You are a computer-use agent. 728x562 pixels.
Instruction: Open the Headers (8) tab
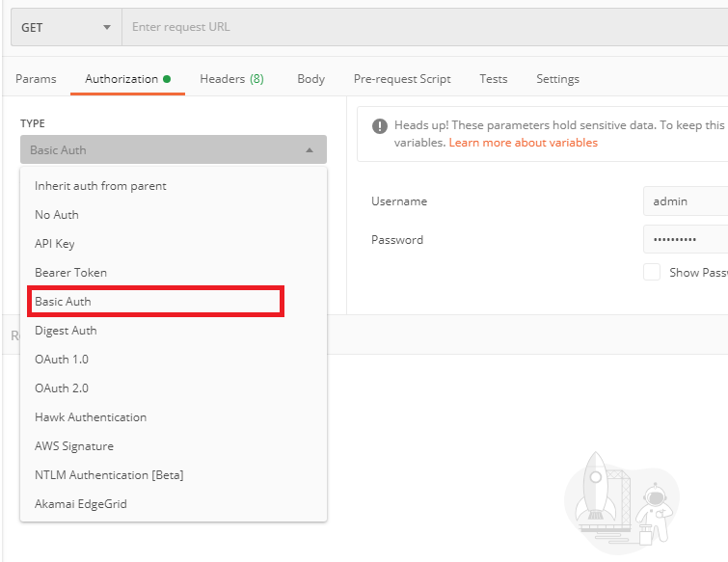(231, 79)
